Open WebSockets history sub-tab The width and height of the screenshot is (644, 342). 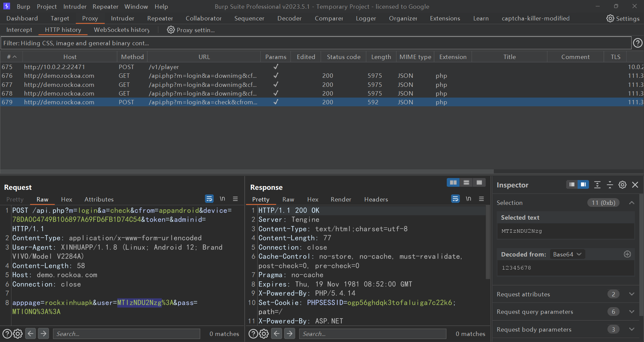122,30
